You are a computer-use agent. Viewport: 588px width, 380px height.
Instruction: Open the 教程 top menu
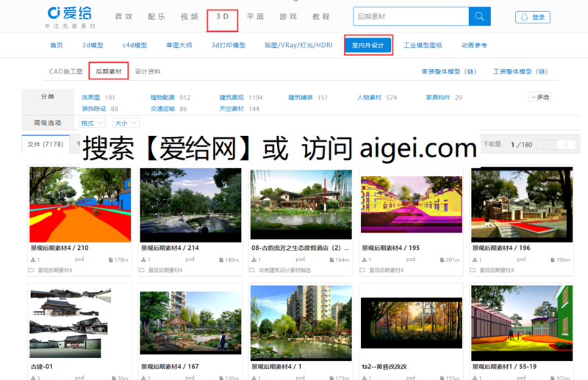pyautogui.click(x=321, y=16)
